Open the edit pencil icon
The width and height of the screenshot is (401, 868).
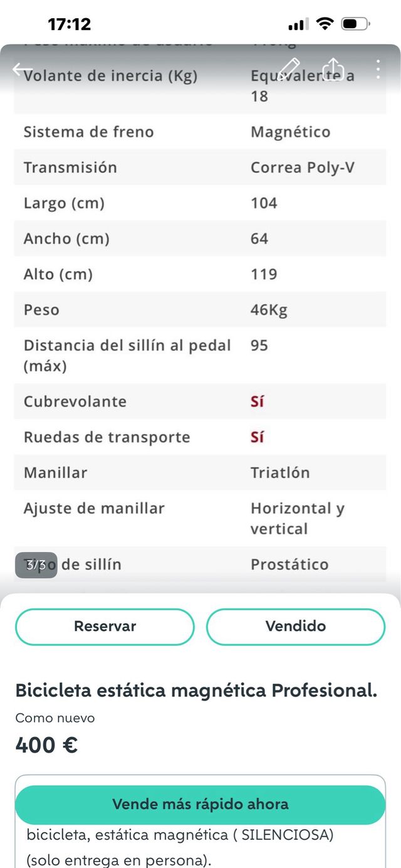289,69
